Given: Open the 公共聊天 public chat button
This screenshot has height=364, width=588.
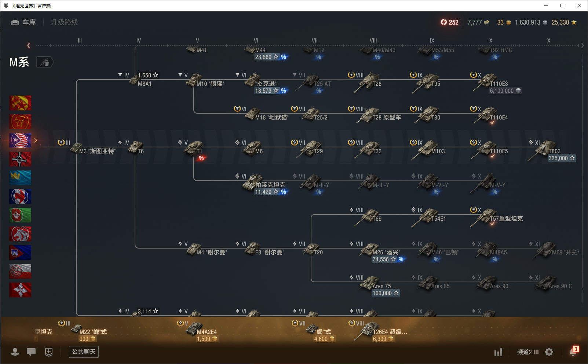Looking at the screenshot, I should coord(84,352).
